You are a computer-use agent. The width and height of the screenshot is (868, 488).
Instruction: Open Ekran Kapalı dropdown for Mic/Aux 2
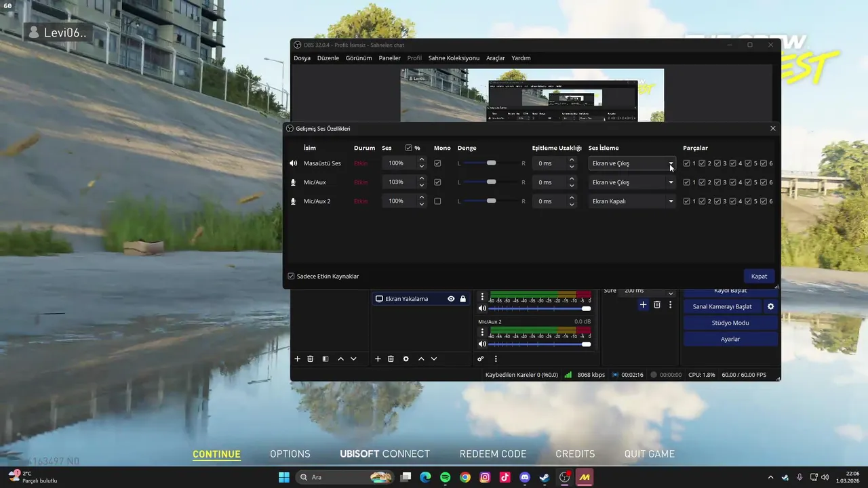click(x=632, y=201)
